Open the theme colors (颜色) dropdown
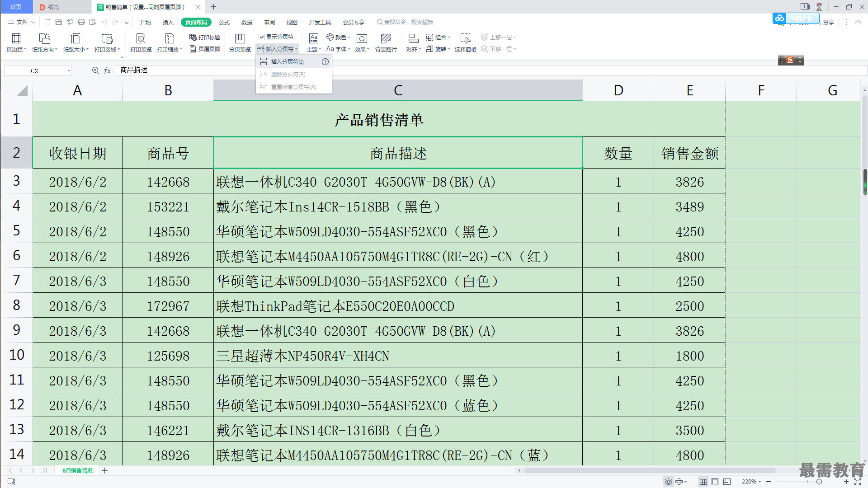This screenshot has height=488, width=868. 339,37
